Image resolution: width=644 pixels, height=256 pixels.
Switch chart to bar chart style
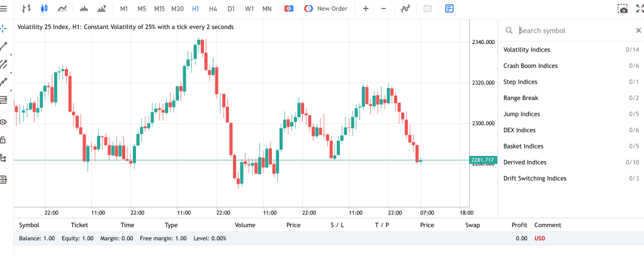[26, 9]
